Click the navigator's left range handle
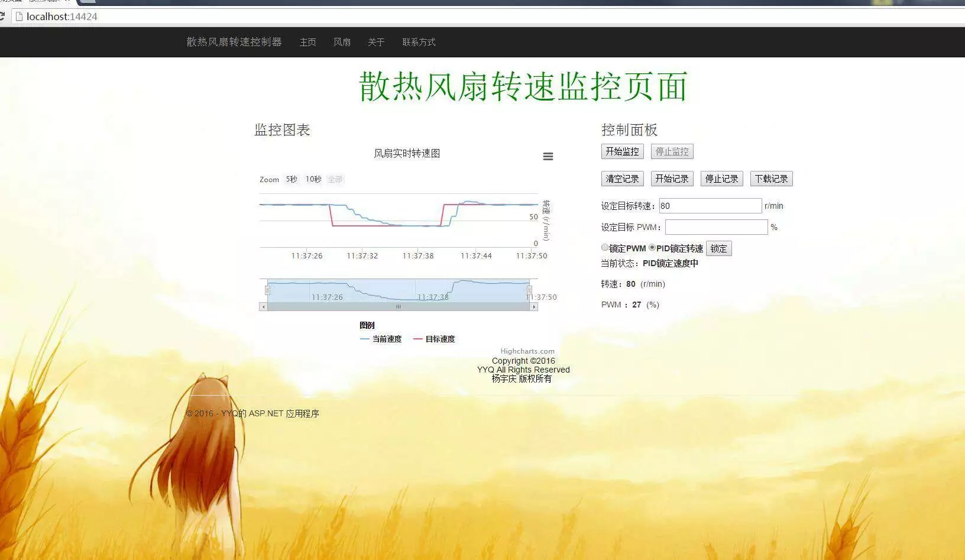 point(268,290)
